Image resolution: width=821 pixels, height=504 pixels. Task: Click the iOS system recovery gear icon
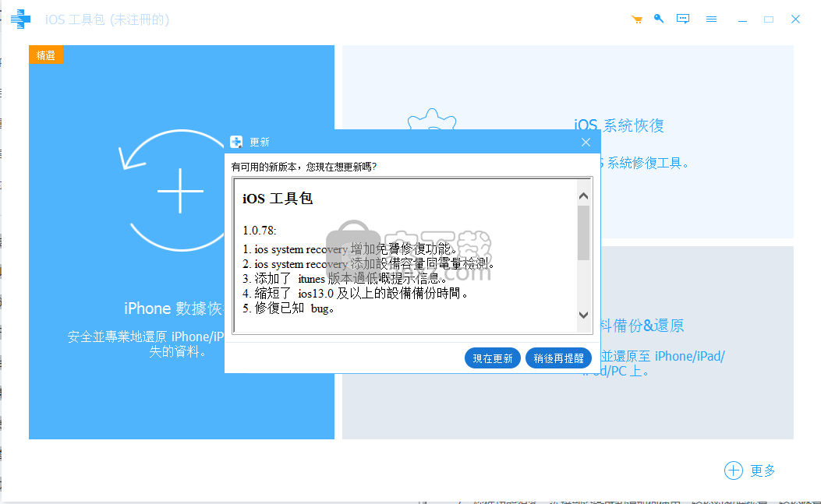pyautogui.click(x=432, y=119)
